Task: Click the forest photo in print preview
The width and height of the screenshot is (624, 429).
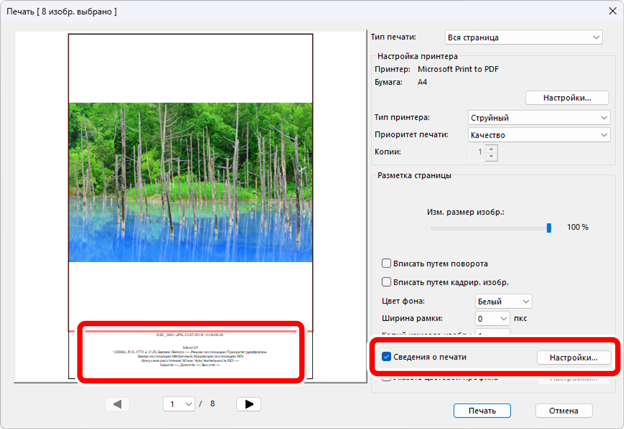Action: [x=190, y=180]
